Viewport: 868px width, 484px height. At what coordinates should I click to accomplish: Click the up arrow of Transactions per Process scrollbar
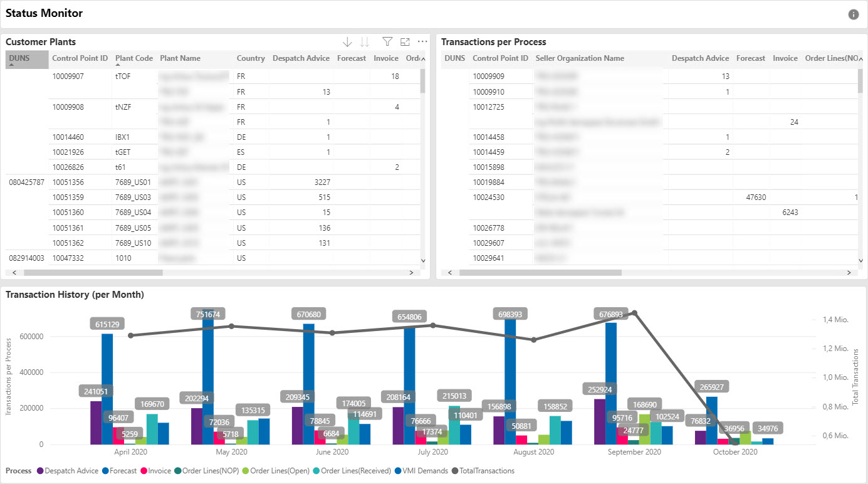(x=860, y=60)
